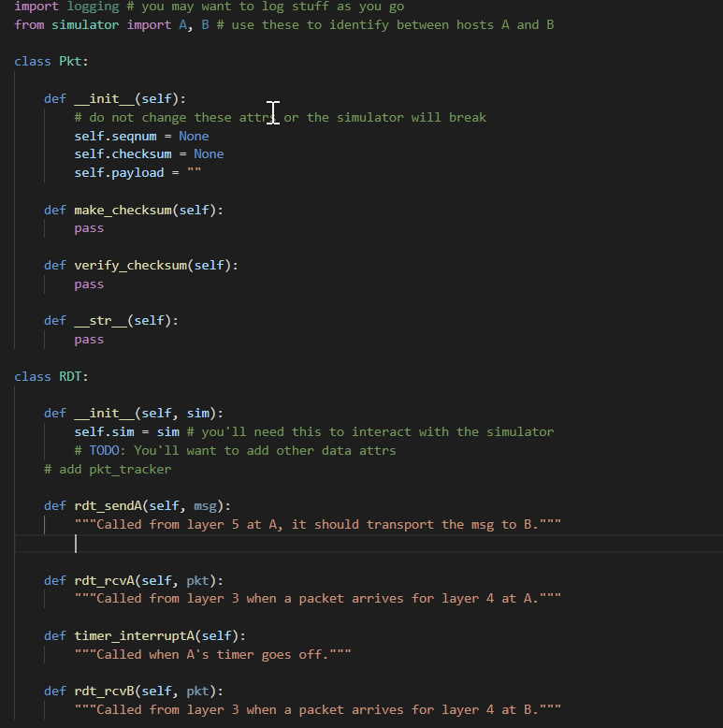
Task: Click the rdt_sendA method definition
Action: [x=137, y=505]
